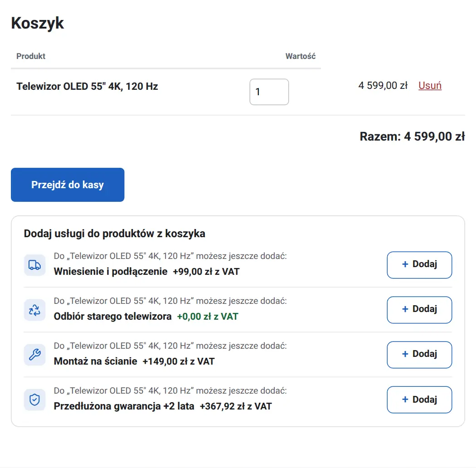Add Montaż na ścianie with its Dodaj button
The image size is (476, 468).
419,355
